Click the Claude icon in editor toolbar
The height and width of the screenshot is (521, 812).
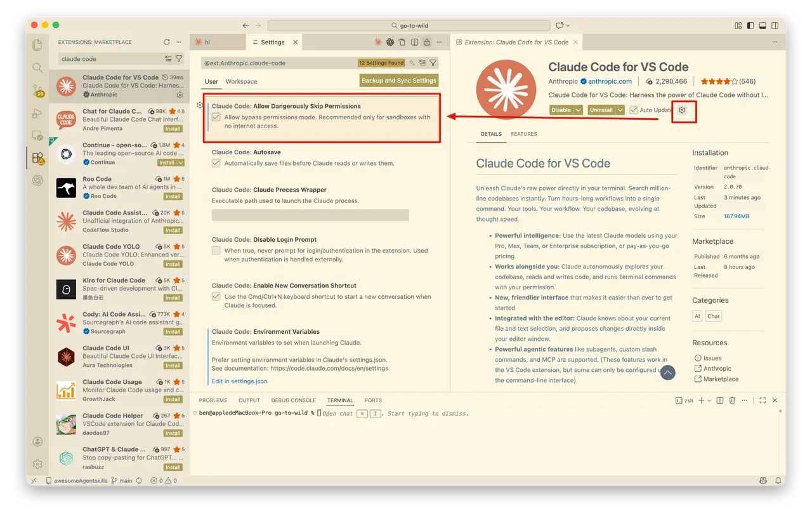[378, 42]
